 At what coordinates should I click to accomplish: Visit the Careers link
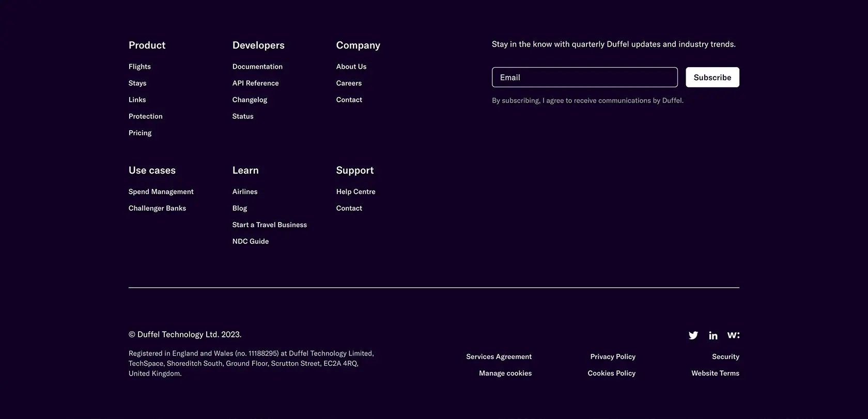tap(349, 83)
